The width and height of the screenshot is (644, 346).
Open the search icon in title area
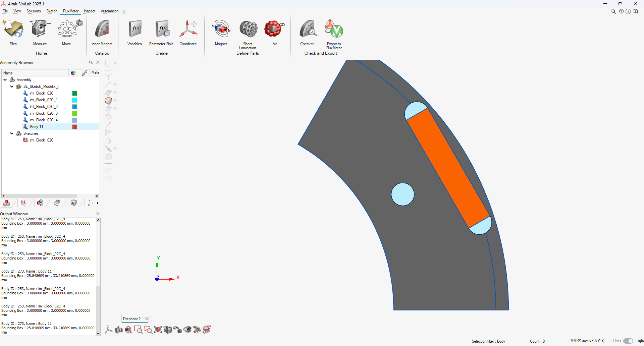click(613, 11)
